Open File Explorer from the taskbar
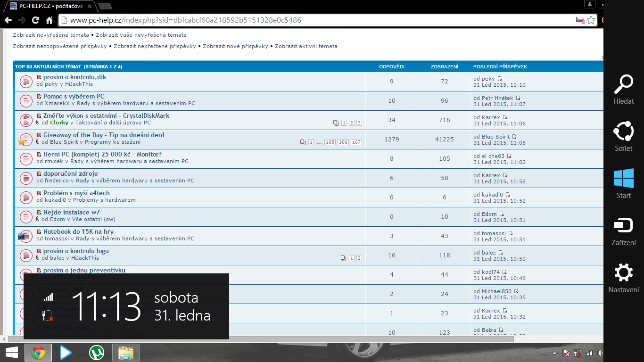The image size is (644, 362). pos(125,353)
